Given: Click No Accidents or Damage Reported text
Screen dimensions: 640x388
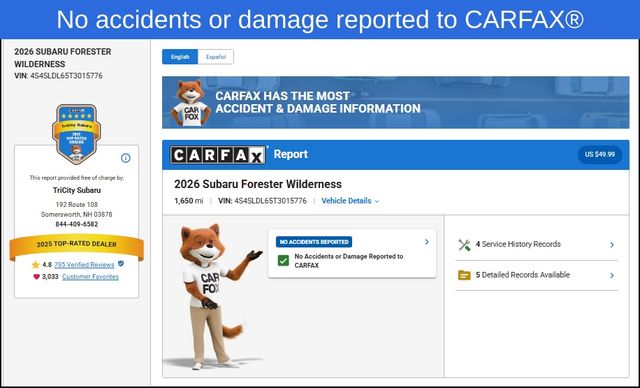Looking at the screenshot, I should [x=349, y=261].
